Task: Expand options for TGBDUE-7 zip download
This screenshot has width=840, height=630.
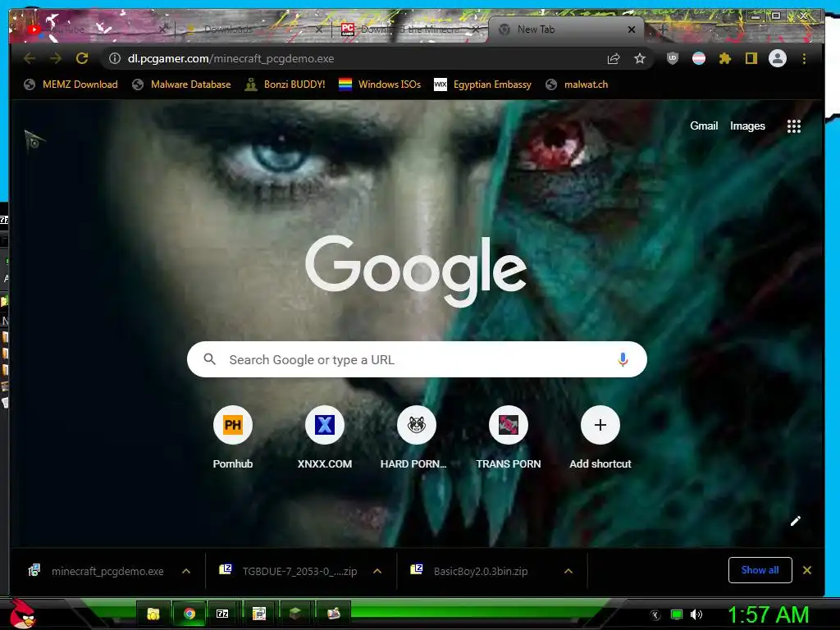Action: (x=377, y=571)
